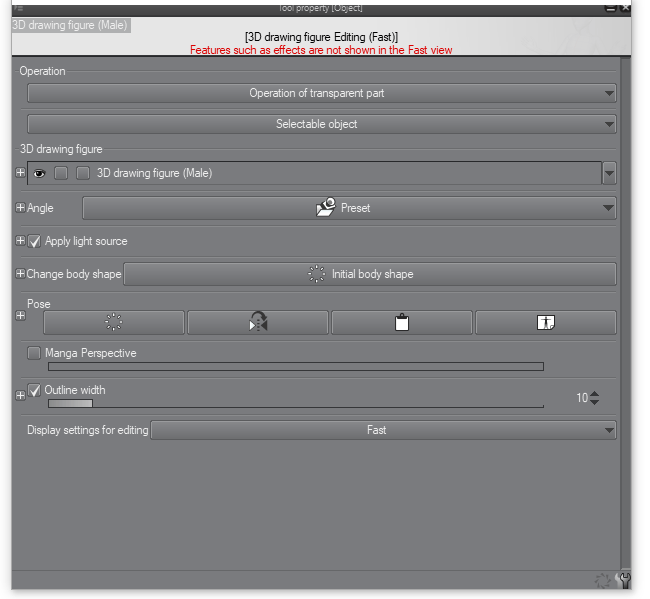Expand the Apply light source options
The image size is (650, 599).
coord(20,240)
